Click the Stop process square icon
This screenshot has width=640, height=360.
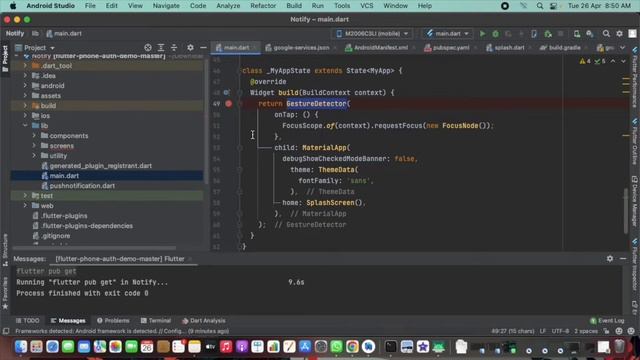(561, 34)
